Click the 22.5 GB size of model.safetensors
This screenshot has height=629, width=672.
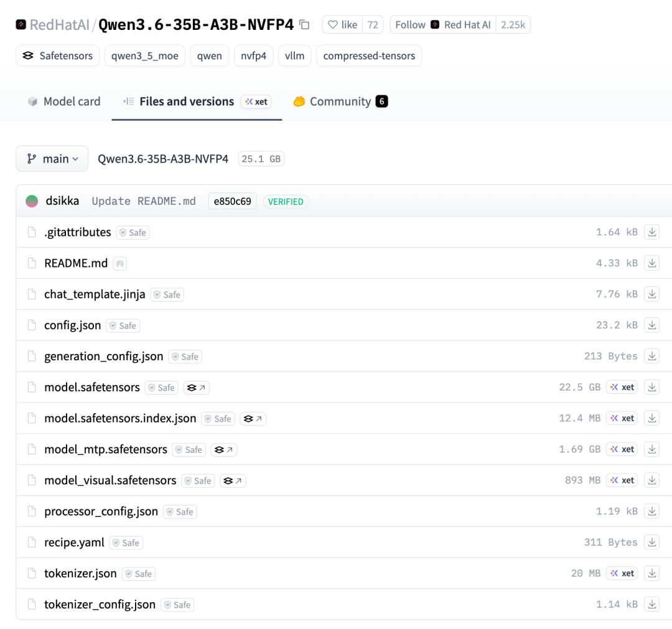click(579, 387)
